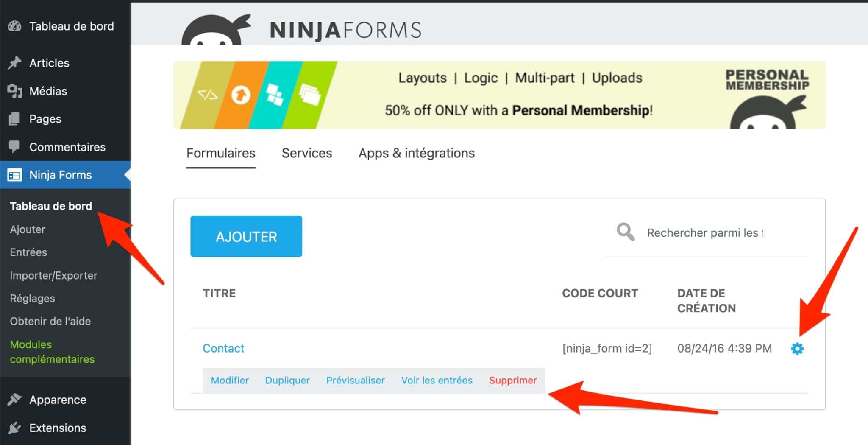Open Importer/Exporter submenu item
Screen dimensions: 868x445
coord(53,276)
